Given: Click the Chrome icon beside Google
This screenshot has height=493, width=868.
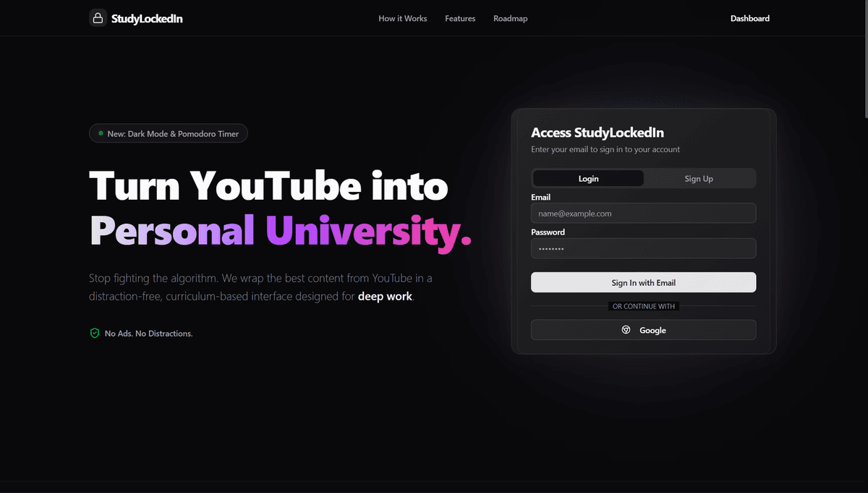Looking at the screenshot, I should pos(626,330).
